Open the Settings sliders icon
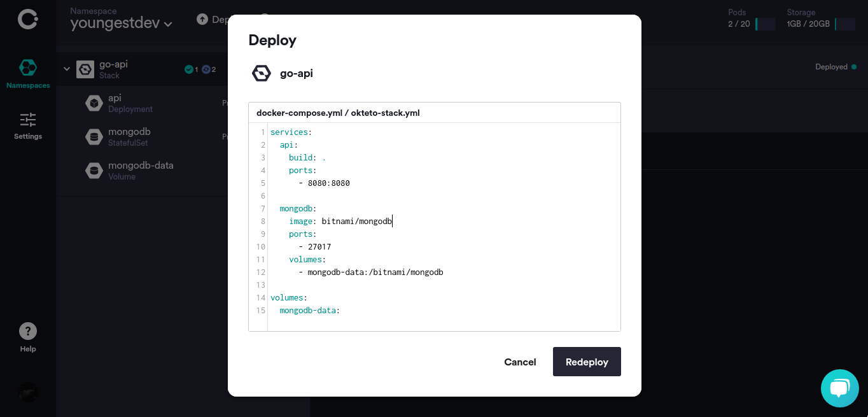This screenshot has height=417, width=868. [28, 119]
